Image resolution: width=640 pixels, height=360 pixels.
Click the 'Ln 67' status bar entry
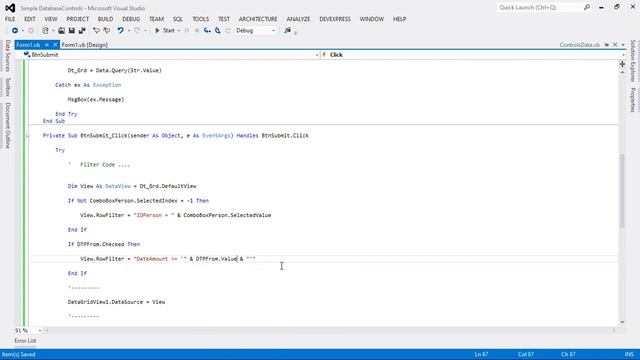pos(482,354)
